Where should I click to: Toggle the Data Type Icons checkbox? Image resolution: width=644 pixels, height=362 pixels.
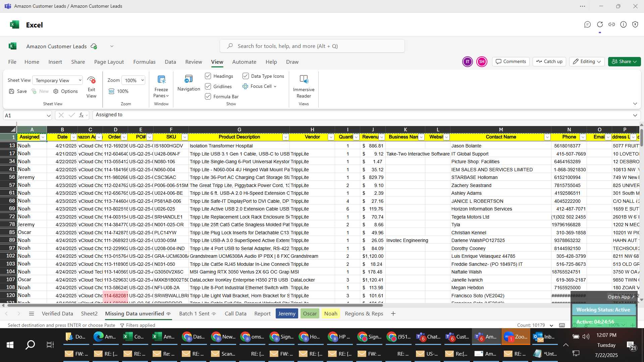[x=246, y=76]
